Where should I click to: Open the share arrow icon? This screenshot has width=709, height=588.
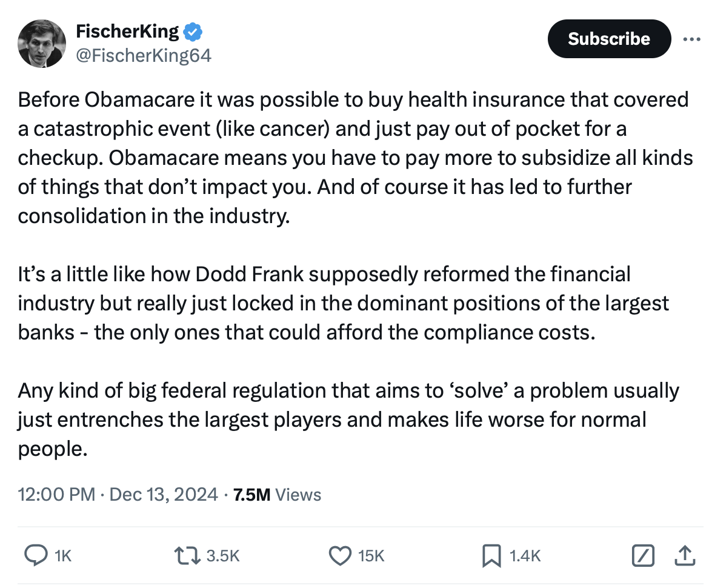(684, 555)
